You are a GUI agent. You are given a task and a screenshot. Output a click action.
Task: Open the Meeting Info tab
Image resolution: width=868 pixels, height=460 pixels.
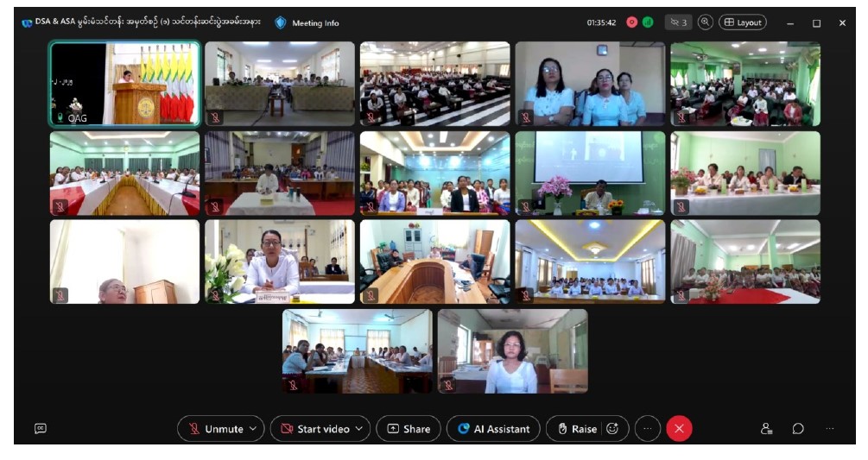tap(307, 22)
